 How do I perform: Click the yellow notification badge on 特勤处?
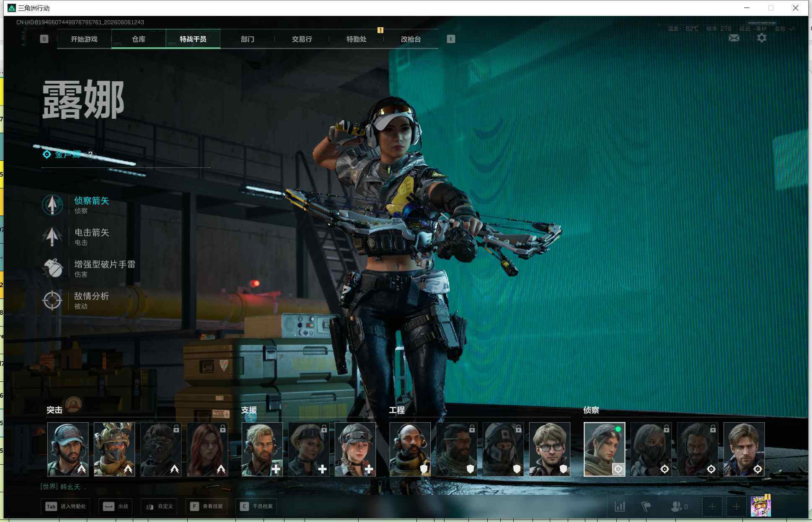tap(380, 30)
